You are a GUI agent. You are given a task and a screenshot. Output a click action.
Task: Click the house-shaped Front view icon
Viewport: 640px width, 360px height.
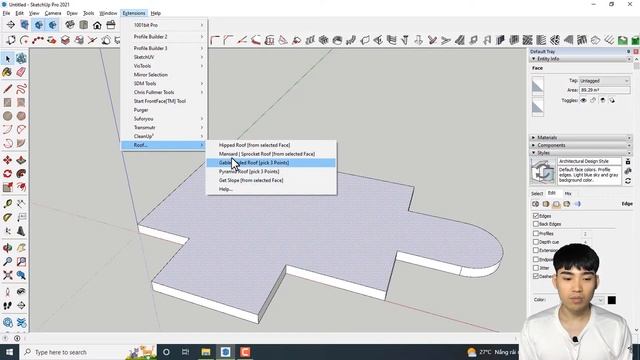pos(97,25)
